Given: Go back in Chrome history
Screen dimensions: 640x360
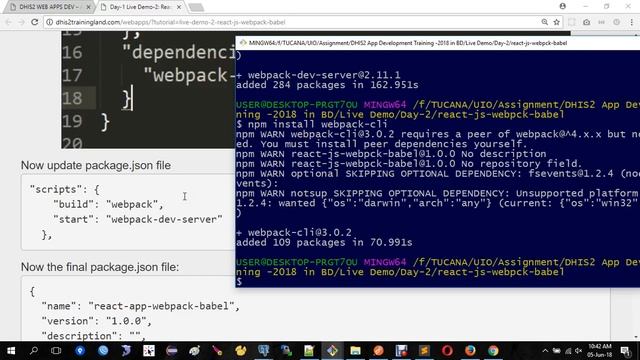Looking at the screenshot, I should coord(9,22).
